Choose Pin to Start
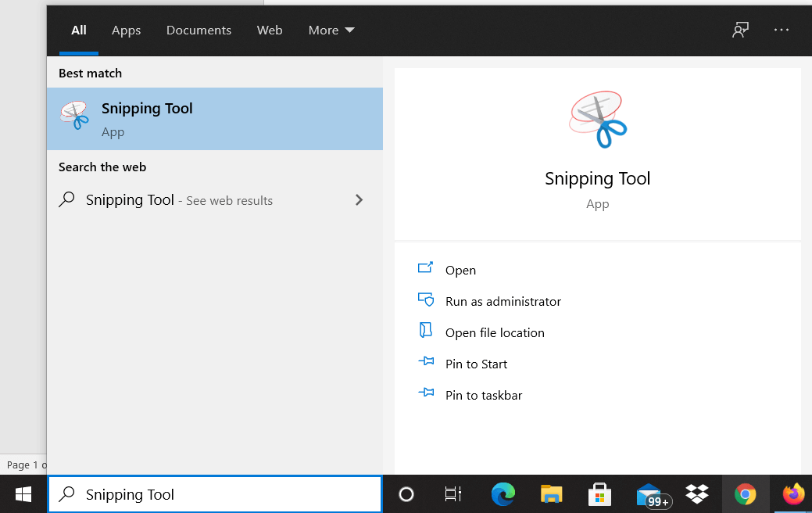 pyautogui.click(x=476, y=364)
